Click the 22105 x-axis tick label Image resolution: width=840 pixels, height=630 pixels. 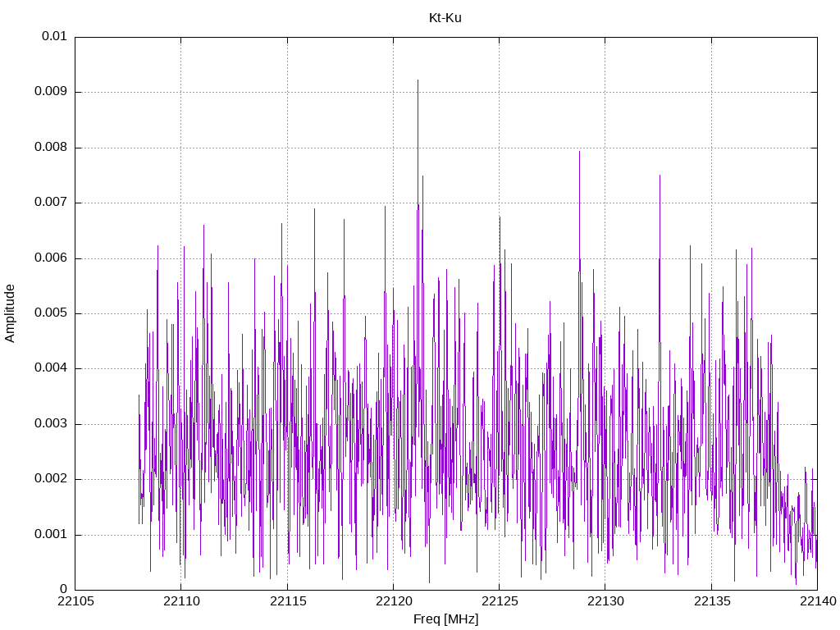click(x=75, y=601)
